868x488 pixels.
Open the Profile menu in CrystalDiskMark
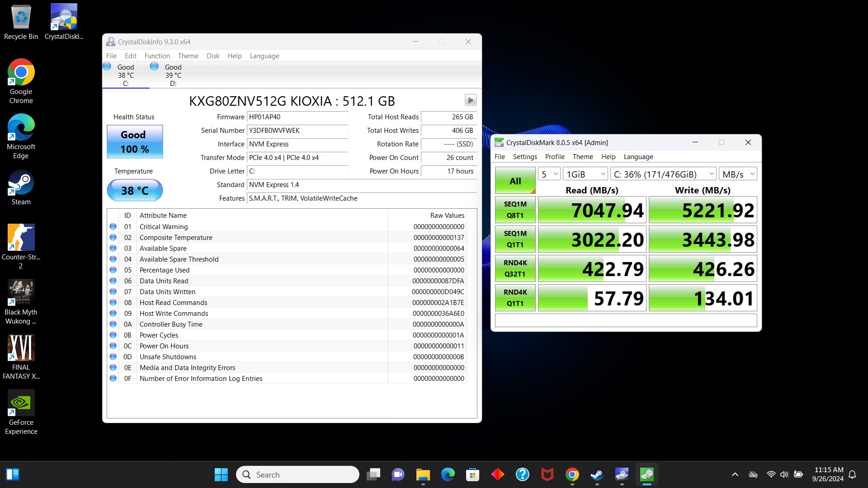point(555,157)
